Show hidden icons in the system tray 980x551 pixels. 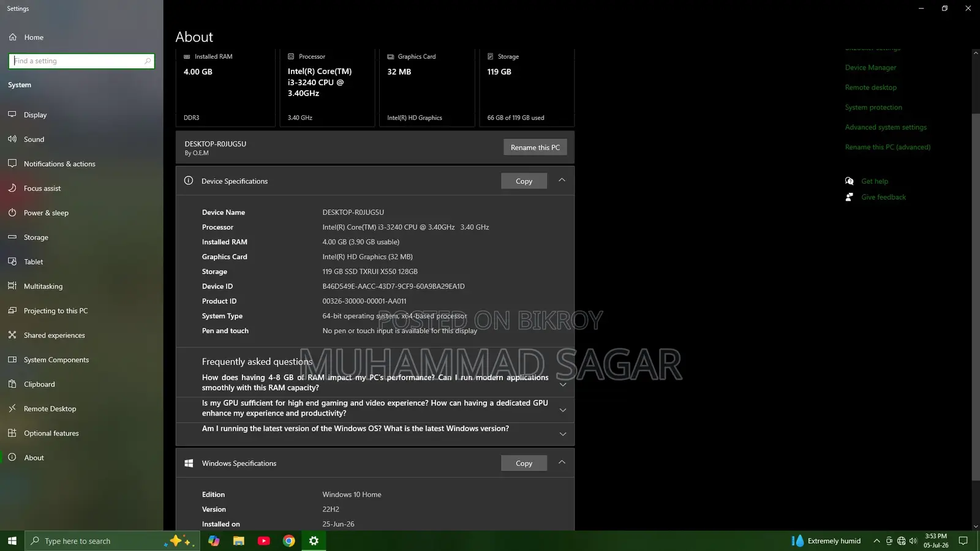click(876, 541)
